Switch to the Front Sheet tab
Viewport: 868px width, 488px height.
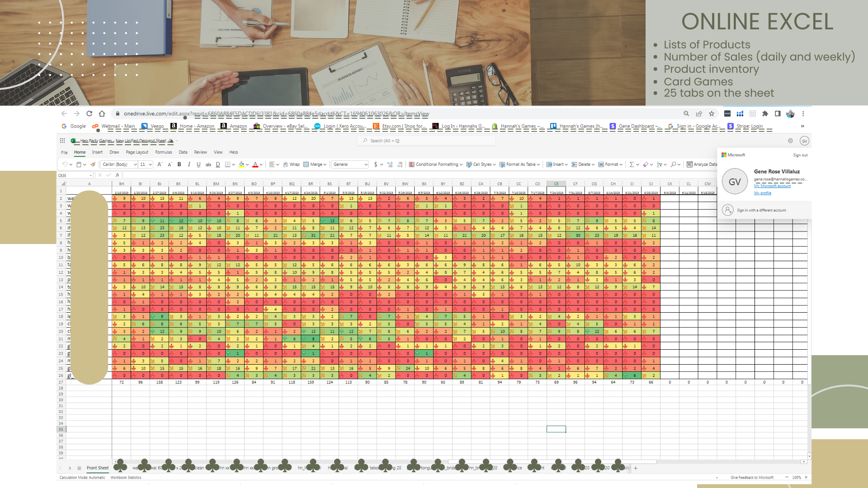point(98,468)
